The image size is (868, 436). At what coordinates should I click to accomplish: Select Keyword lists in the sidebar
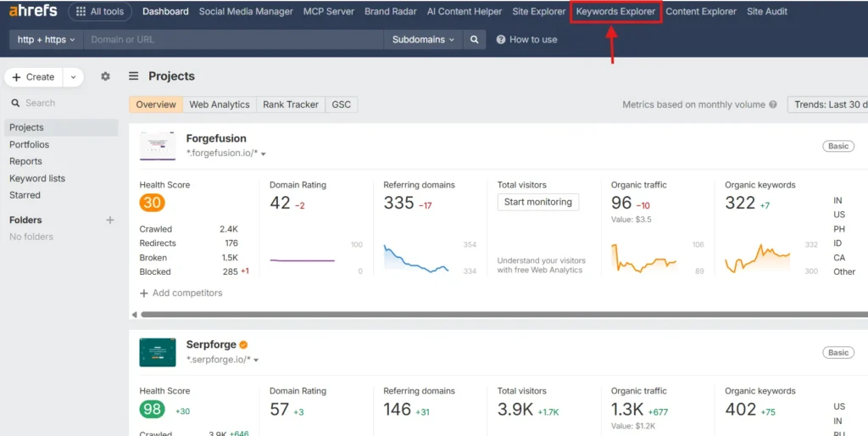pos(37,178)
